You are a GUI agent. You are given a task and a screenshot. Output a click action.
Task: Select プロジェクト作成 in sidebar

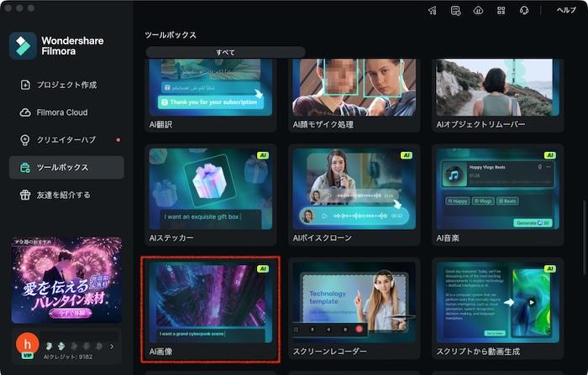66,85
